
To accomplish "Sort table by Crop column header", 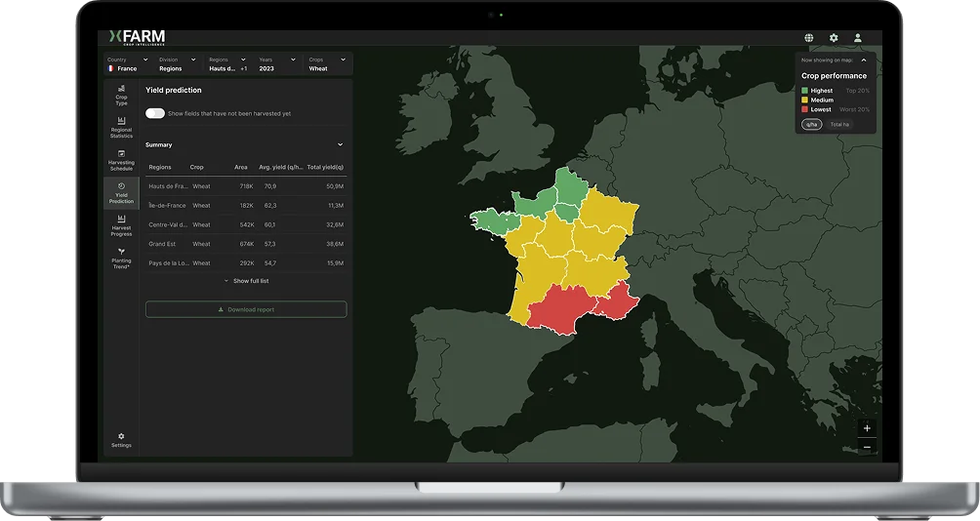I will click(197, 167).
